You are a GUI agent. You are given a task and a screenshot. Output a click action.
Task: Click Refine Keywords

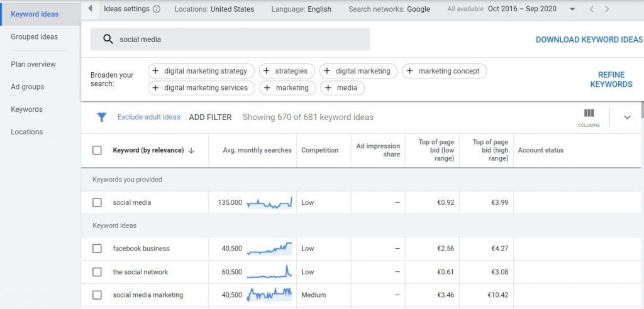611,80
